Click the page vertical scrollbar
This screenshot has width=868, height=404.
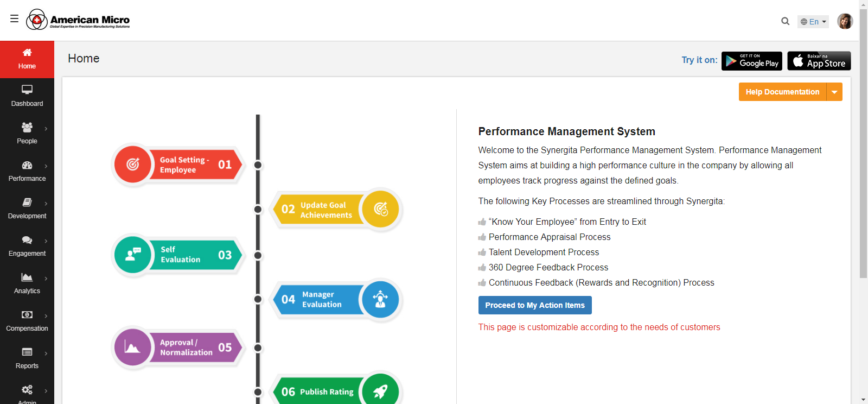click(863, 163)
